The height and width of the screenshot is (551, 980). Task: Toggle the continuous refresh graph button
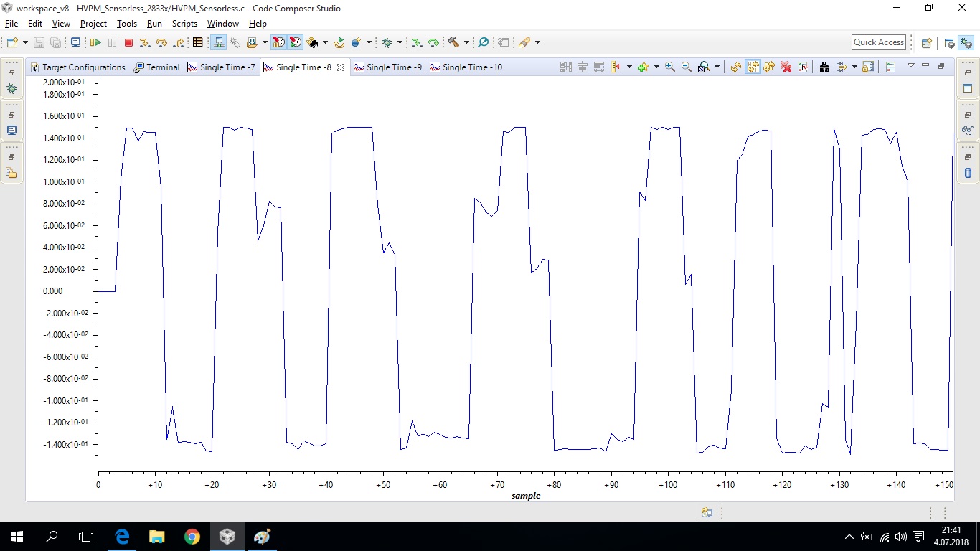click(753, 67)
